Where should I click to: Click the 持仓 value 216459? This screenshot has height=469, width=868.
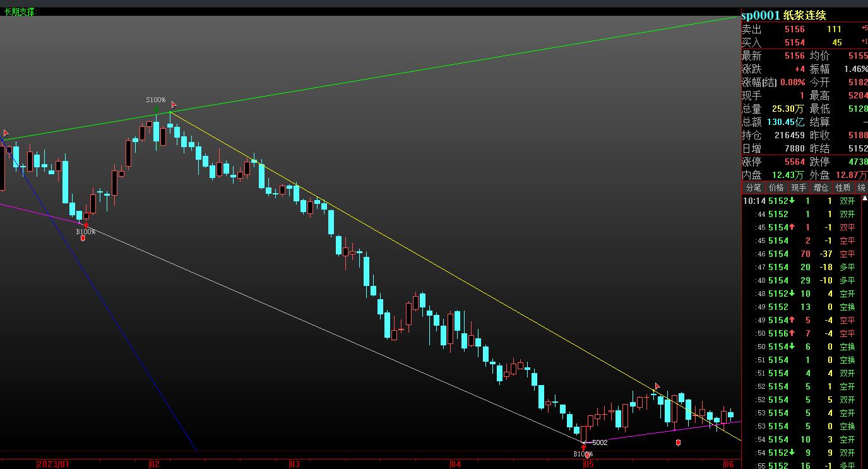pyautogui.click(x=790, y=135)
